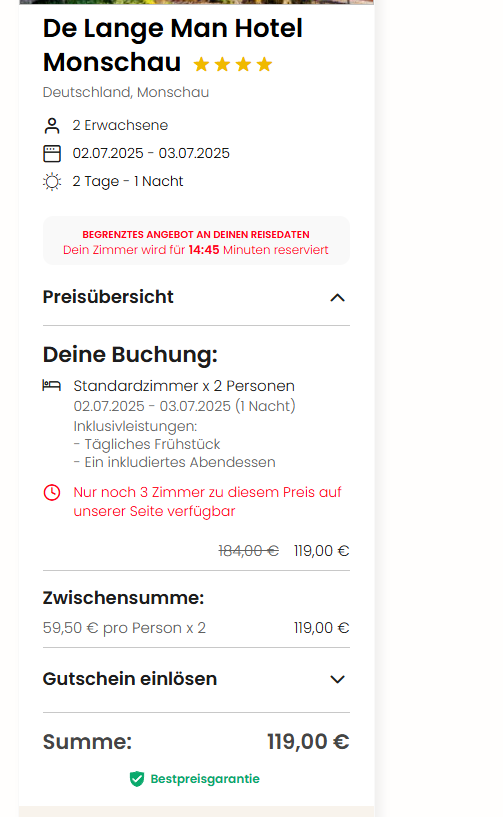
Task: Click the Standardzimmer x 2 Personen line
Action: click(184, 386)
